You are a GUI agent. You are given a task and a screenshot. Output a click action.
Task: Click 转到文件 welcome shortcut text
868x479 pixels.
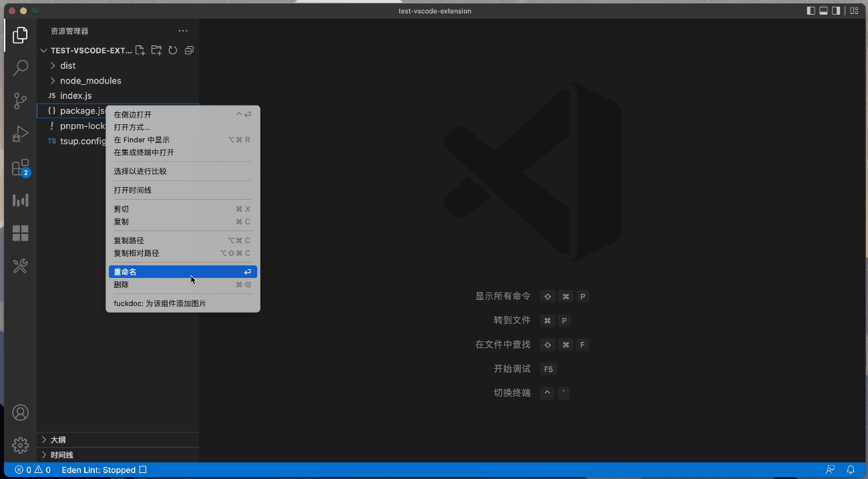coord(512,320)
